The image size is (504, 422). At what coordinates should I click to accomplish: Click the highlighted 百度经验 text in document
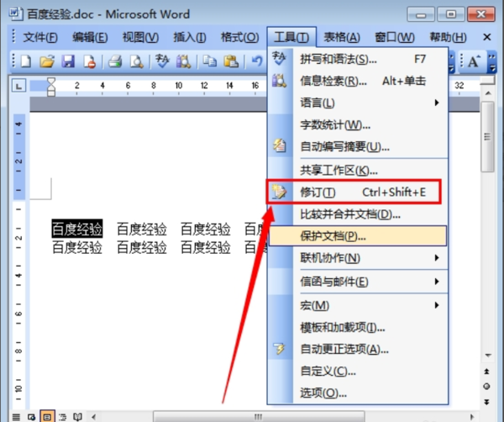point(77,229)
